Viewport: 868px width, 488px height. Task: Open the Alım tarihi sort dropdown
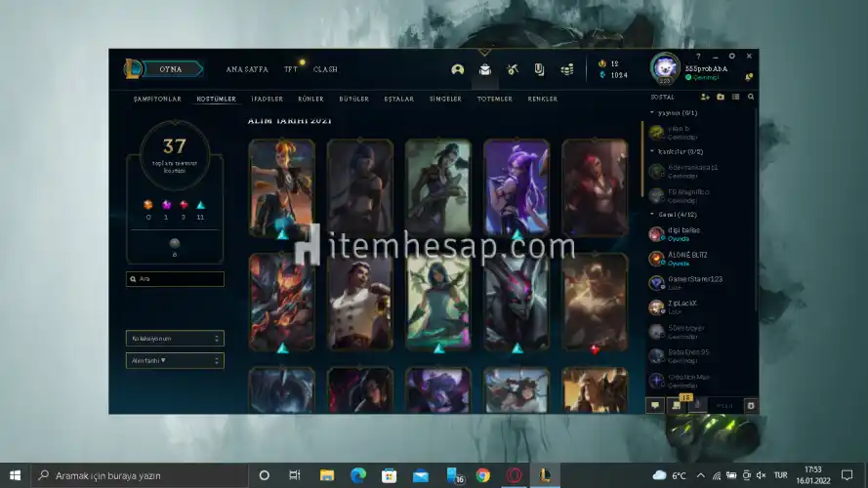pos(175,360)
